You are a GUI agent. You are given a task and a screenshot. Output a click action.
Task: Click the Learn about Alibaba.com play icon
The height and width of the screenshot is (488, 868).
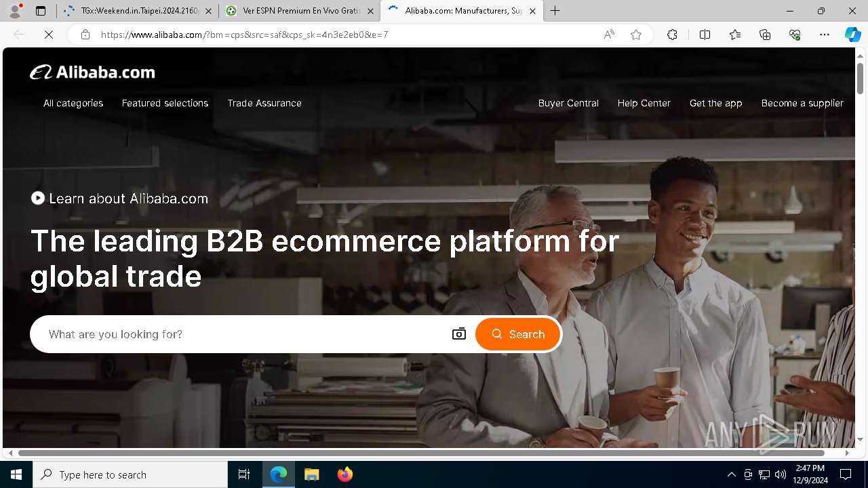38,198
